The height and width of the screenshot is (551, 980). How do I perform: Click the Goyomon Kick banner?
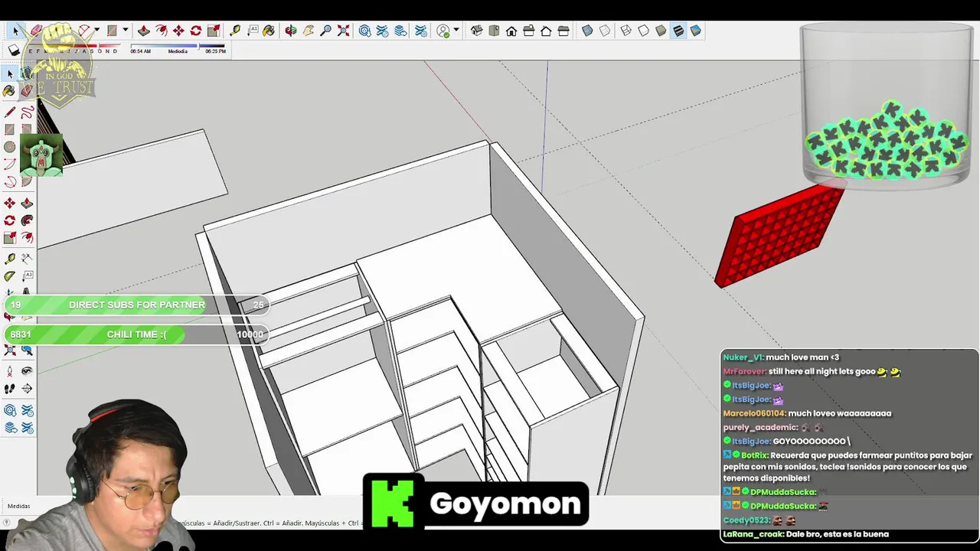[475, 501]
